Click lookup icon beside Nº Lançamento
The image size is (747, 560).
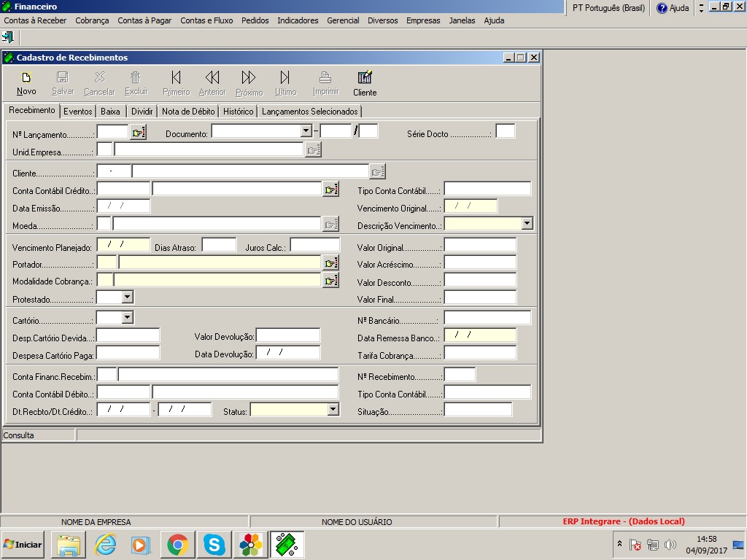coord(138,132)
